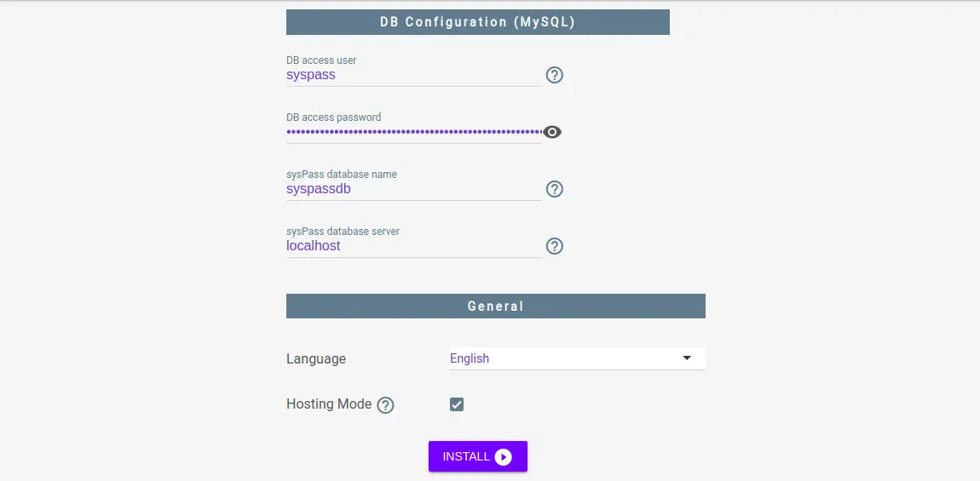Expand the Language dropdown arrow
The image size is (980, 481).
click(687, 358)
